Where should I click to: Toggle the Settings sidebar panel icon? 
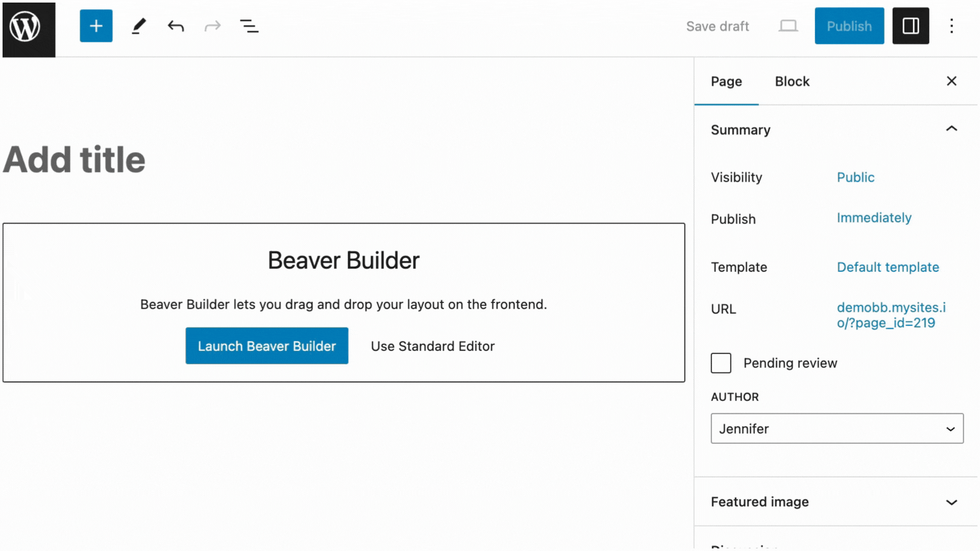[911, 26]
